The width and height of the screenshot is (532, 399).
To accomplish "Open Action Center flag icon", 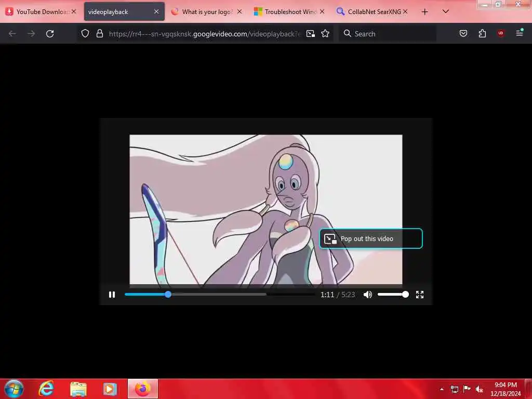I will [467, 389].
